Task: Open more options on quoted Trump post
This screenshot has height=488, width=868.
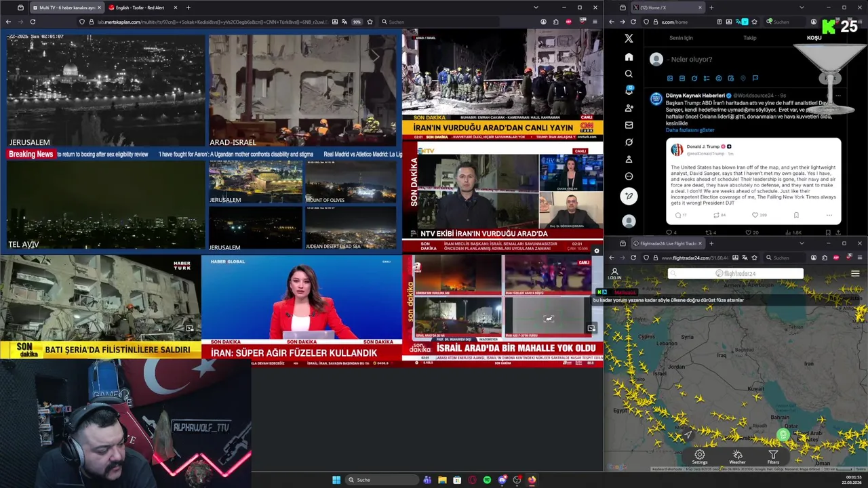Action: tap(829, 216)
